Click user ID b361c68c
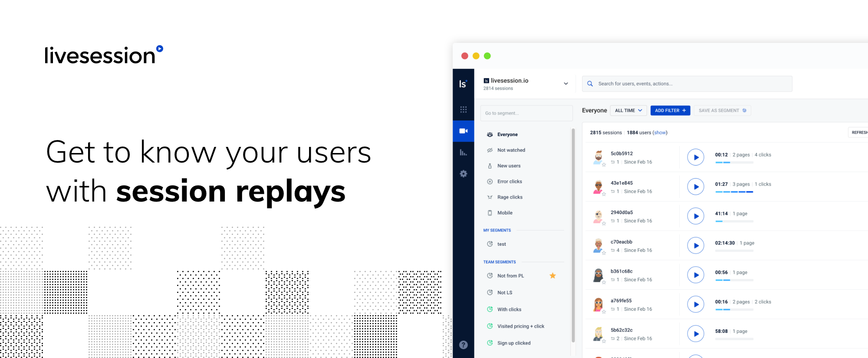868x358 pixels. tap(621, 271)
